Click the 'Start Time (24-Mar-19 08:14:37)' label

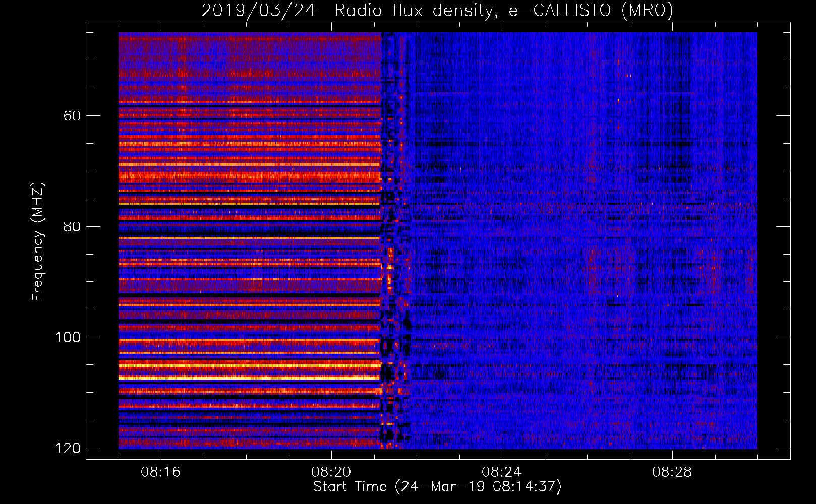click(x=437, y=487)
